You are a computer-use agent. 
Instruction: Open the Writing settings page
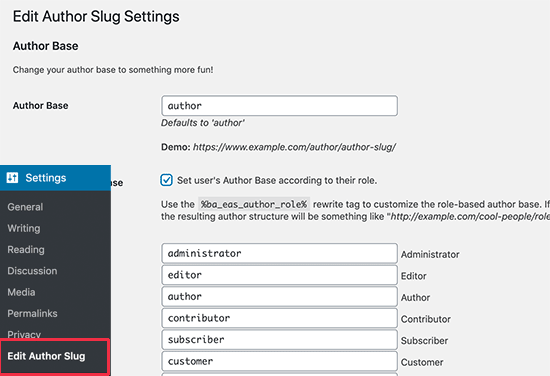[24, 228]
